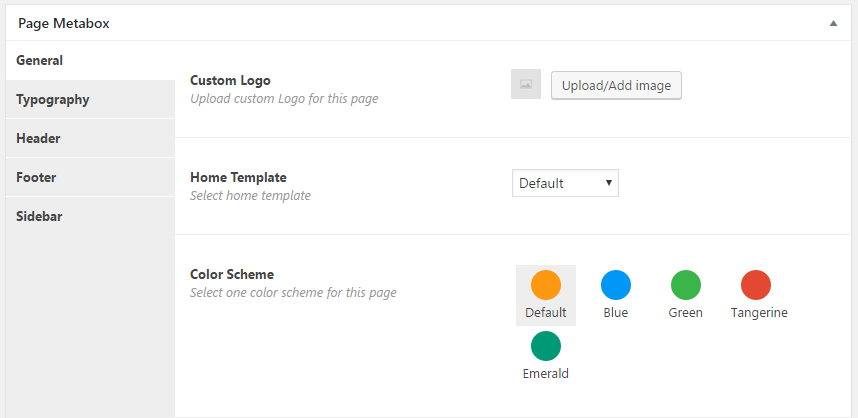Click the Tangerine scheme label
The image size is (858, 418).
tap(759, 313)
